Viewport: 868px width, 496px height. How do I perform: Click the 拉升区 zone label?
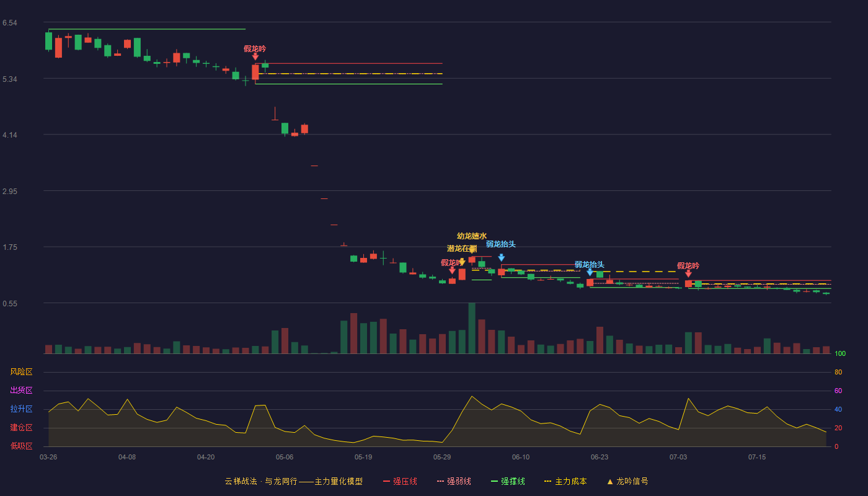pyautogui.click(x=21, y=409)
